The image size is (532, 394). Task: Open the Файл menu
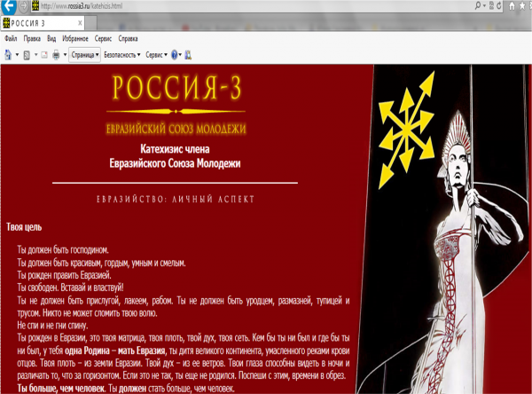(11, 38)
